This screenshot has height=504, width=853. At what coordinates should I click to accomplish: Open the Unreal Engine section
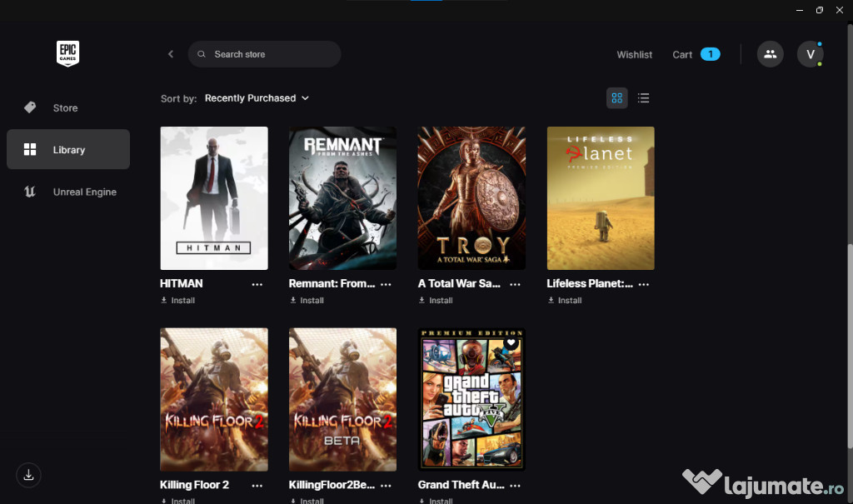pyautogui.click(x=68, y=192)
